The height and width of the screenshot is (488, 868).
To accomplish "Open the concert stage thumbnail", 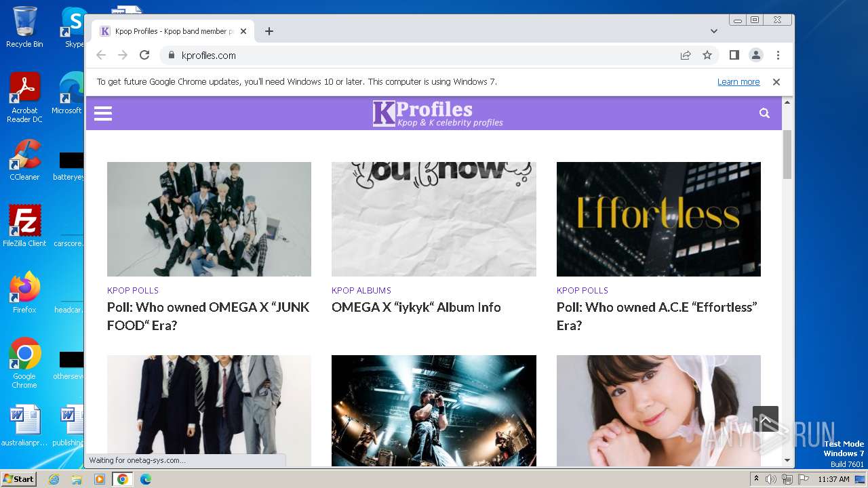I will [x=434, y=411].
